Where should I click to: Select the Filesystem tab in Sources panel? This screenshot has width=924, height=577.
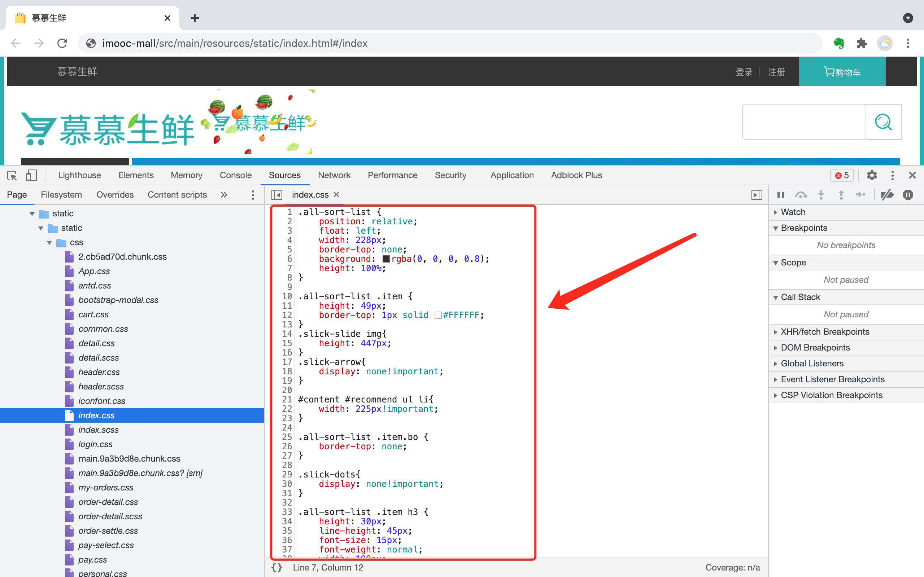click(x=61, y=194)
